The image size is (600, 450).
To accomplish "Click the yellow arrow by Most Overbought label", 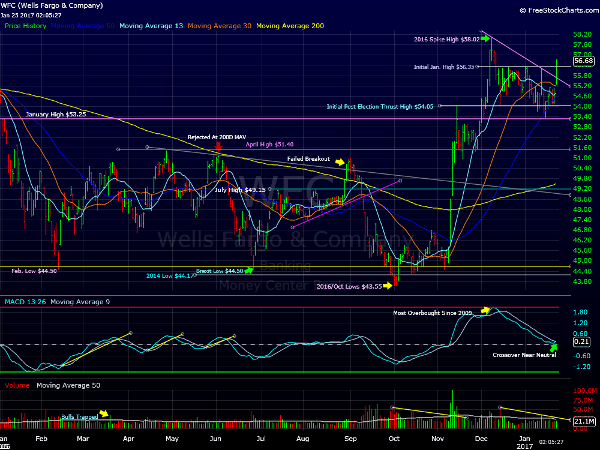I will (x=486, y=310).
